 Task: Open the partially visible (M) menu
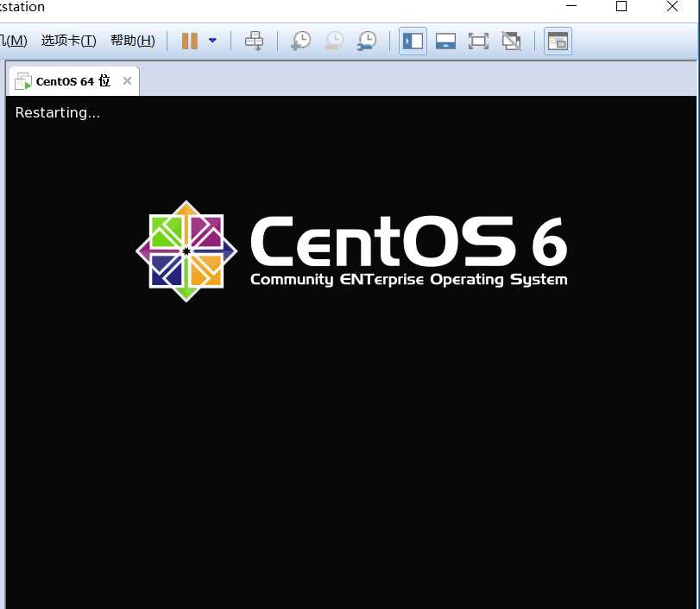pyautogui.click(x=14, y=41)
